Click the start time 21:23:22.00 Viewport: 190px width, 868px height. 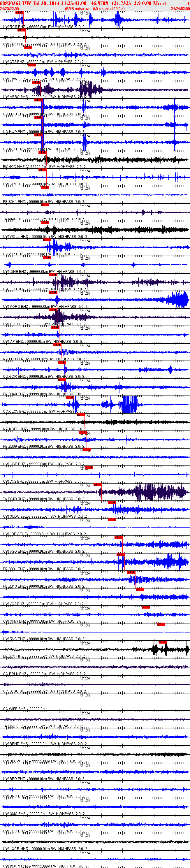pyautogui.click(x=9, y=9)
